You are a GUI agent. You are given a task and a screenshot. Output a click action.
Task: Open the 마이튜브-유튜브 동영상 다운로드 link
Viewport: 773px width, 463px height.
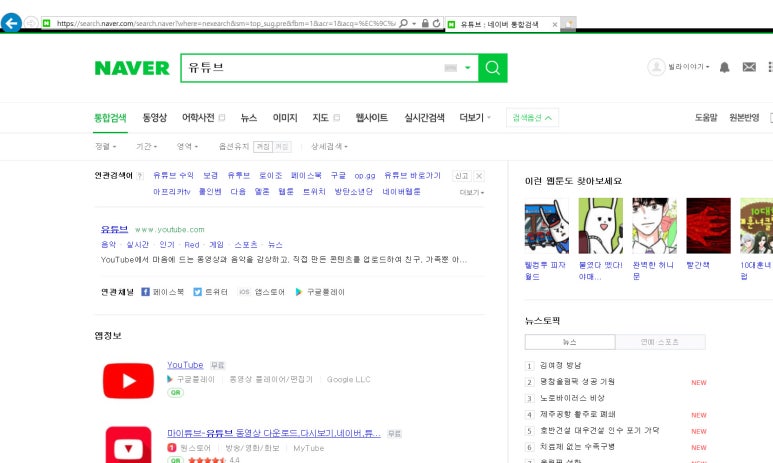(274, 433)
